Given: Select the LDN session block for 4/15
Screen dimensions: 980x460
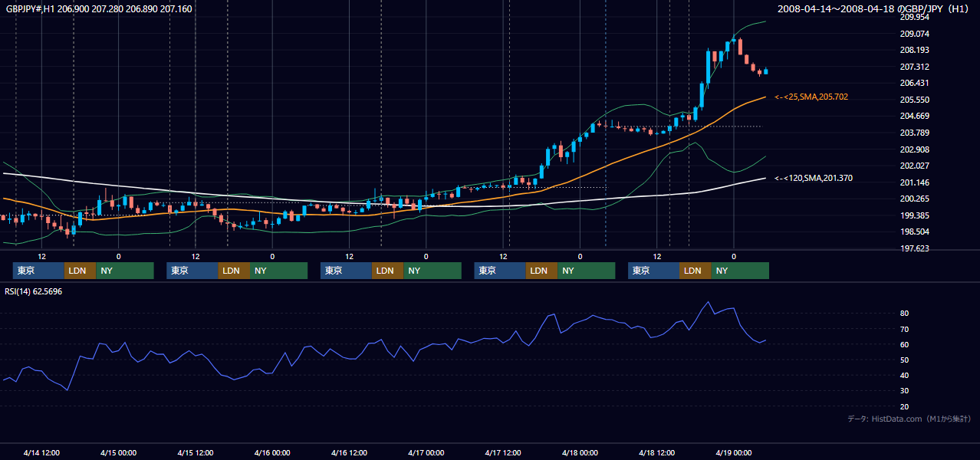Looking at the screenshot, I should pyautogui.click(x=234, y=271).
